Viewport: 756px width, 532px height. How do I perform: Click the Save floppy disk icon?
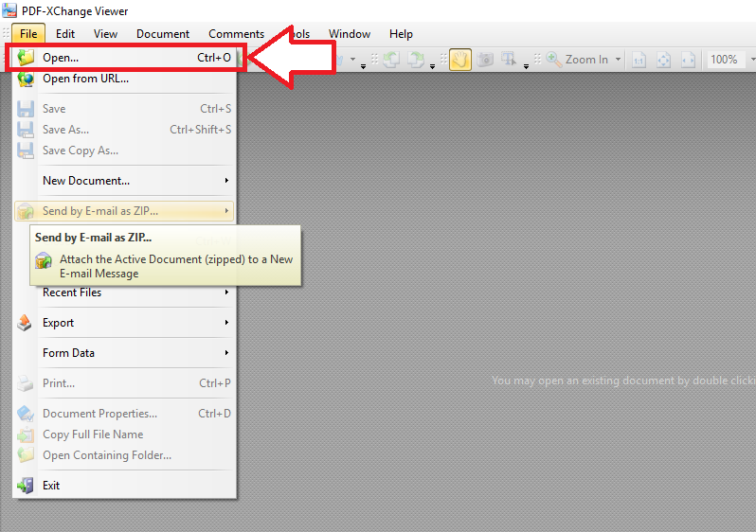point(26,109)
